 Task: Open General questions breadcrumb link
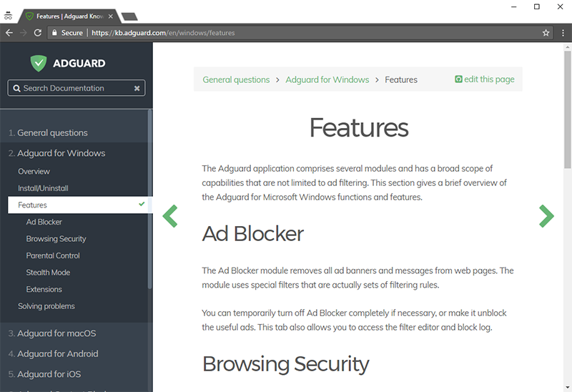point(236,79)
